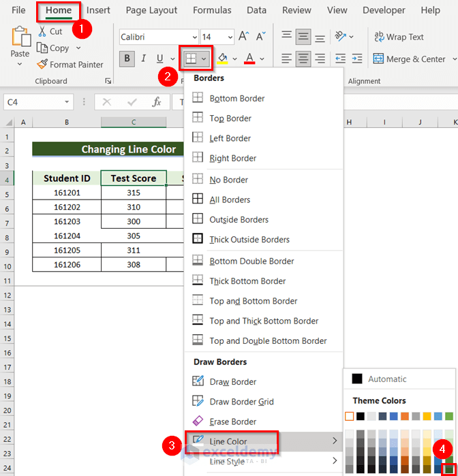Apply All Borders option
This screenshot has height=476, width=458.
[x=230, y=200]
